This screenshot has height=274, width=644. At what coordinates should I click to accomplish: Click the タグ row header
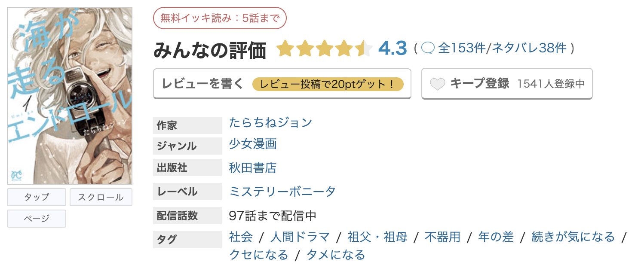[x=187, y=240]
